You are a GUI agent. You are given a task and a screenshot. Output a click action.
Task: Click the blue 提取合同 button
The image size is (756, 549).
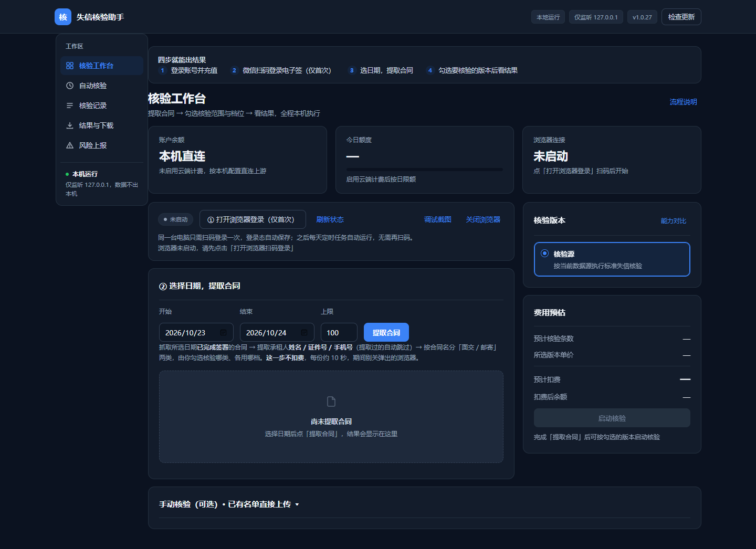pos(386,333)
